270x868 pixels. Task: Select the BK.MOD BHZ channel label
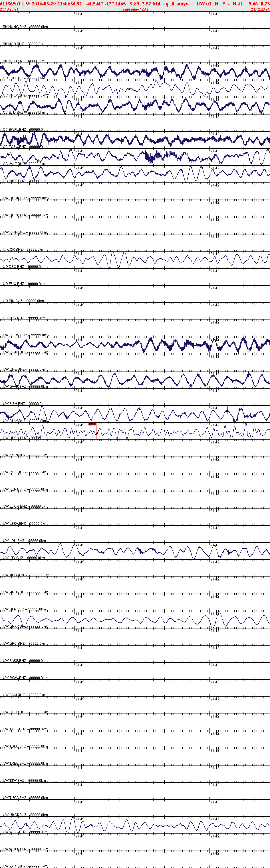click(x=24, y=44)
